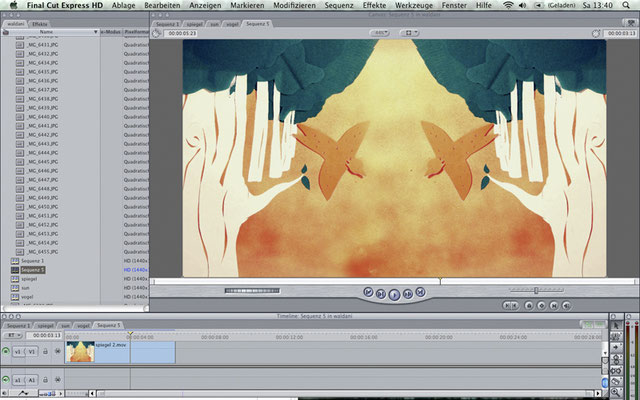Open the Ablage menu
640x400 pixels.
tap(123, 5)
